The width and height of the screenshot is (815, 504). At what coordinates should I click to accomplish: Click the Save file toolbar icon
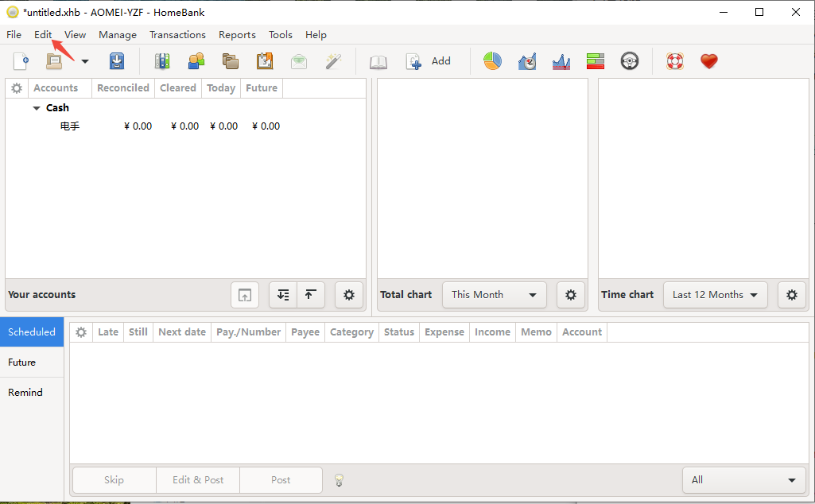click(x=117, y=61)
